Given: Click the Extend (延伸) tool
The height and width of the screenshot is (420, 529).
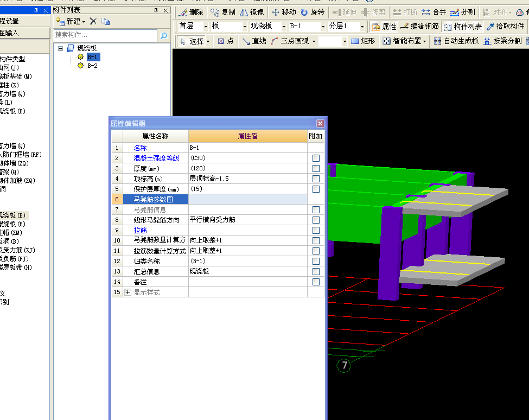Looking at the screenshot, I should (x=344, y=12).
